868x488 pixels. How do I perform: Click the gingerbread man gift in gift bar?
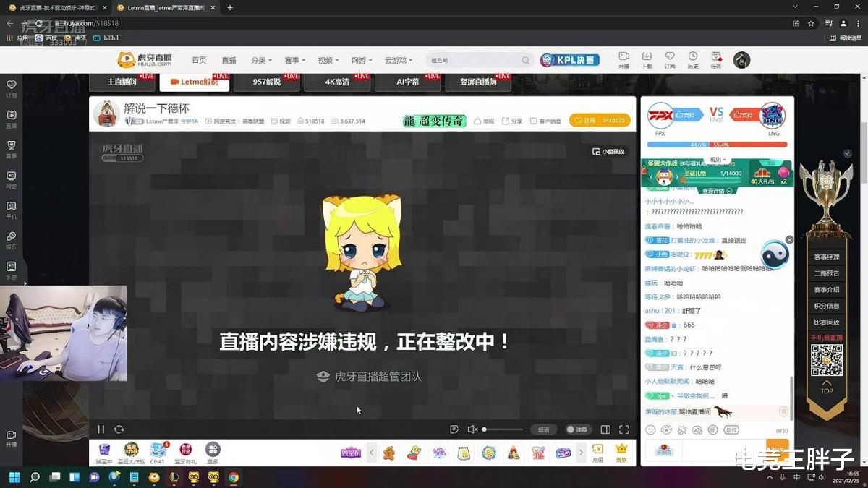tap(389, 453)
